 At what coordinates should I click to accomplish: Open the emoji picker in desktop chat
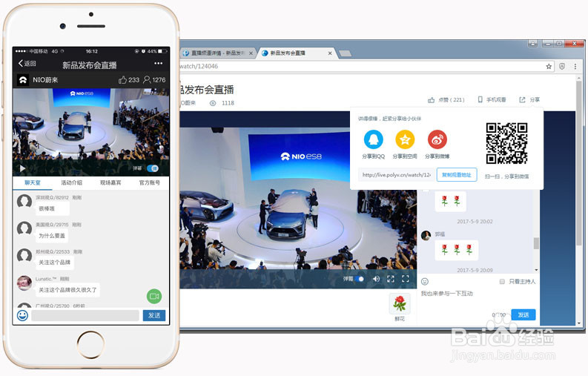[x=425, y=281]
